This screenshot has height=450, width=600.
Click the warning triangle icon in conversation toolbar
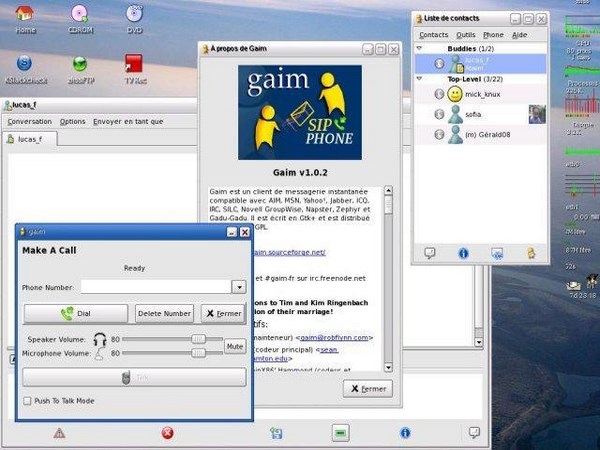[x=59, y=433]
